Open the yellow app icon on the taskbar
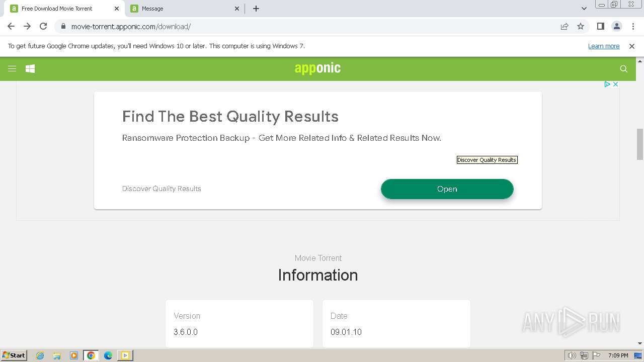The image size is (644, 362). (125, 355)
